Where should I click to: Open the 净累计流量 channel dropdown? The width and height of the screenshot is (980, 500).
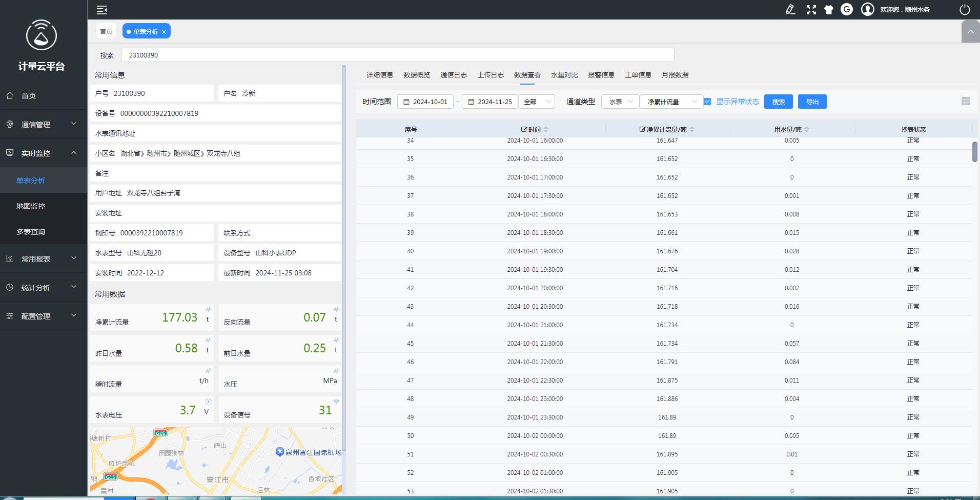click(671, 102)
